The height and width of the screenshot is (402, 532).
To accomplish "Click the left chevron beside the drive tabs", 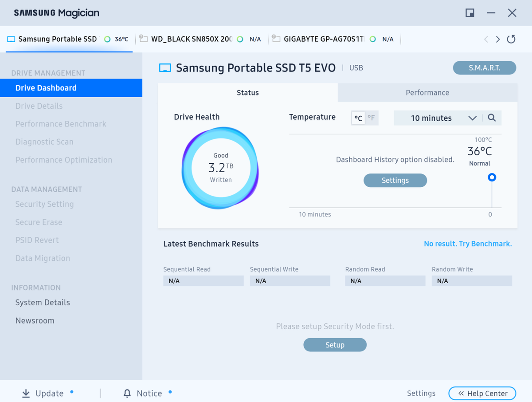I will [x=486, y=39].
